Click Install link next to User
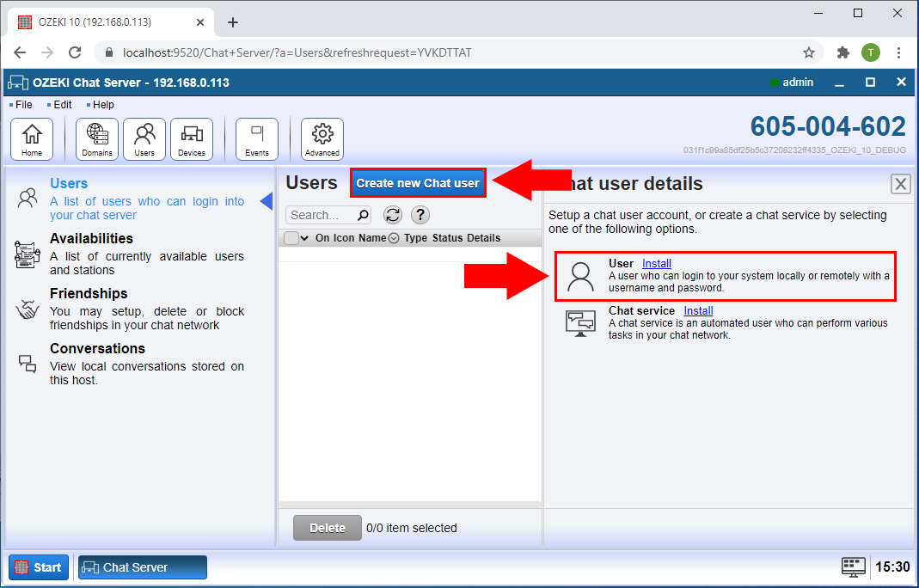Screen dimensions: 919x588 [x=657, y=263]
